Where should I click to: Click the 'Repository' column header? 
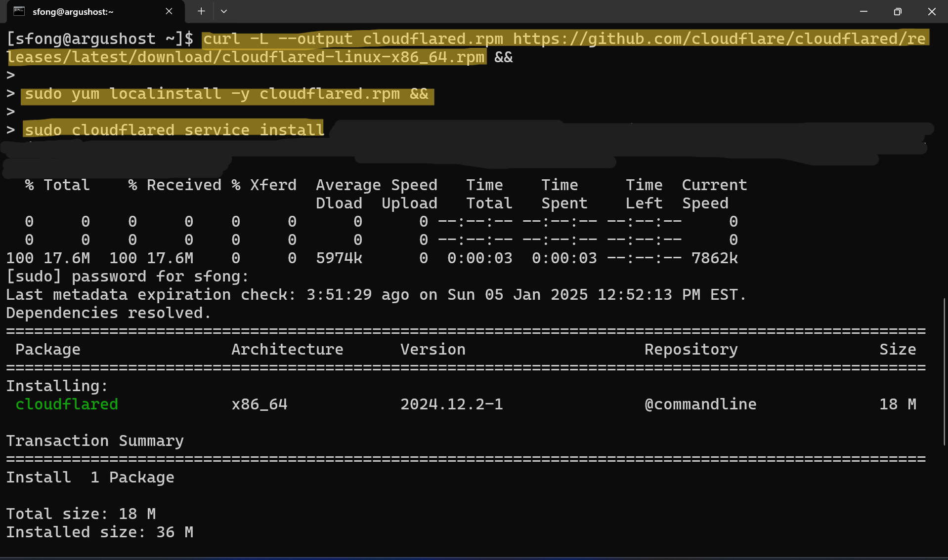[x=691, y=350]
